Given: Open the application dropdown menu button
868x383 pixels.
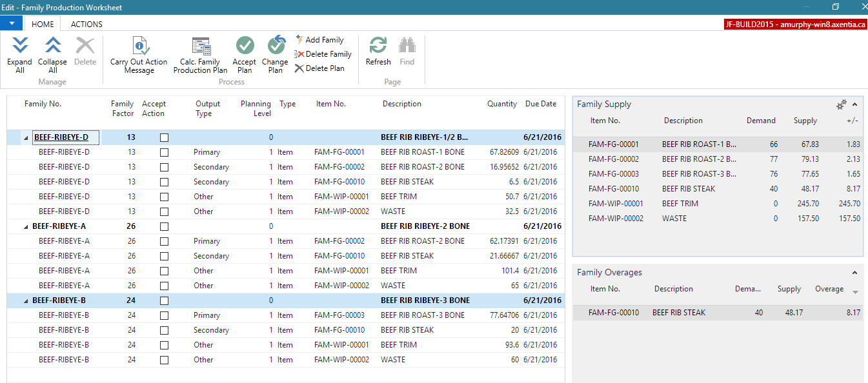Looking at the screenshot, I should coord(12,23).
